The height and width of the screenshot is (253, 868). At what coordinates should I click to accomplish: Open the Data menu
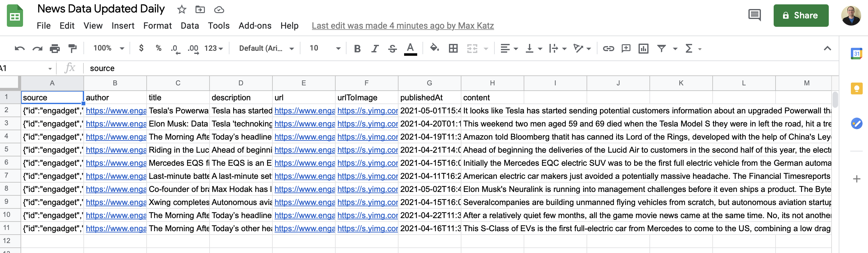190,26
